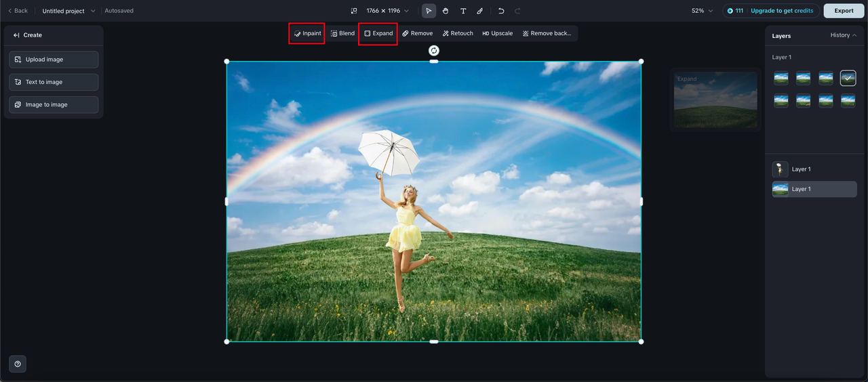868x382 pixels.
Task: Click Upgrade to get credits
Action: point(782,11)
